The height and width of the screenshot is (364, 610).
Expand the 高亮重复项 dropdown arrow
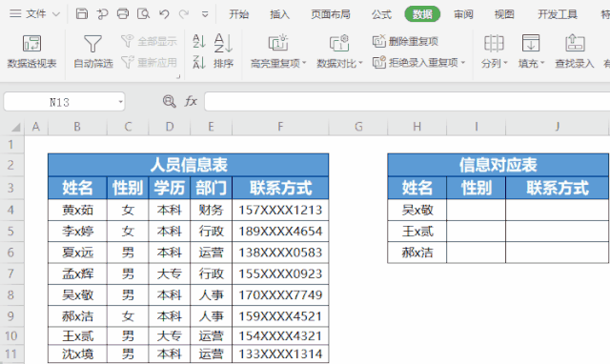coord(304,63)
